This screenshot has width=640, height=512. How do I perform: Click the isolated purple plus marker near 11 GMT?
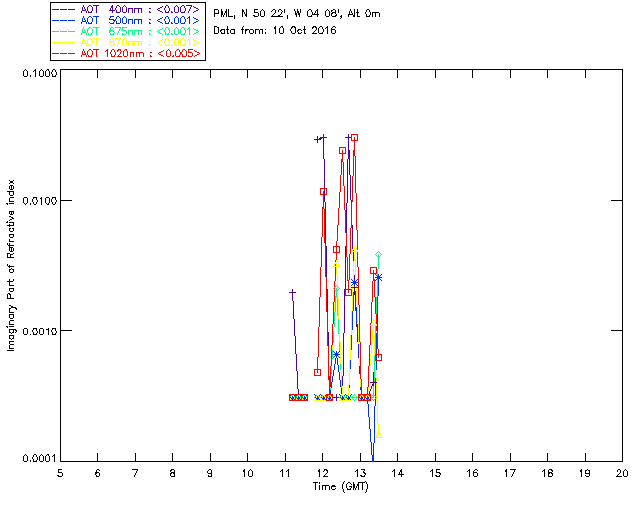coord(293,292)
